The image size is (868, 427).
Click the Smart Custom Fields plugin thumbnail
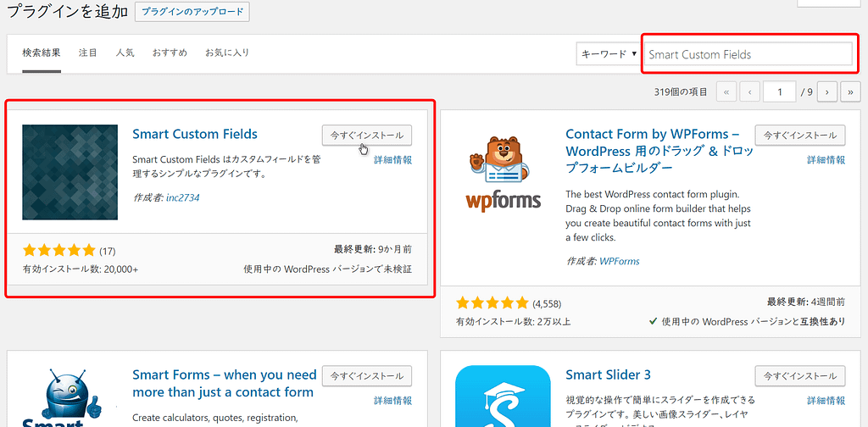click(70, 172)
